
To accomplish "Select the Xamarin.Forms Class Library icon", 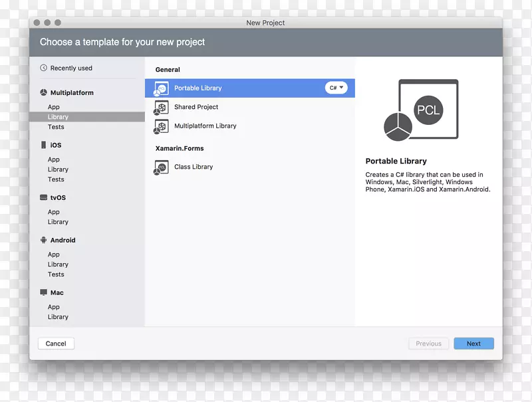I will [160, 167].
